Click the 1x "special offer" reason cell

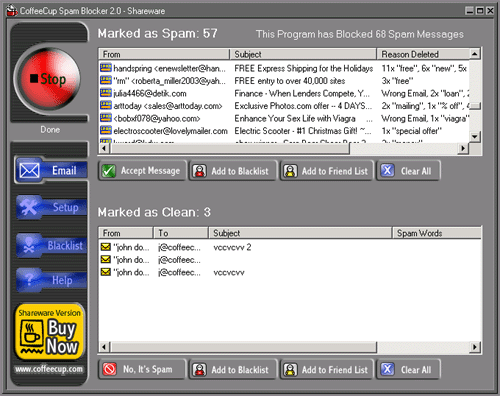412,131
